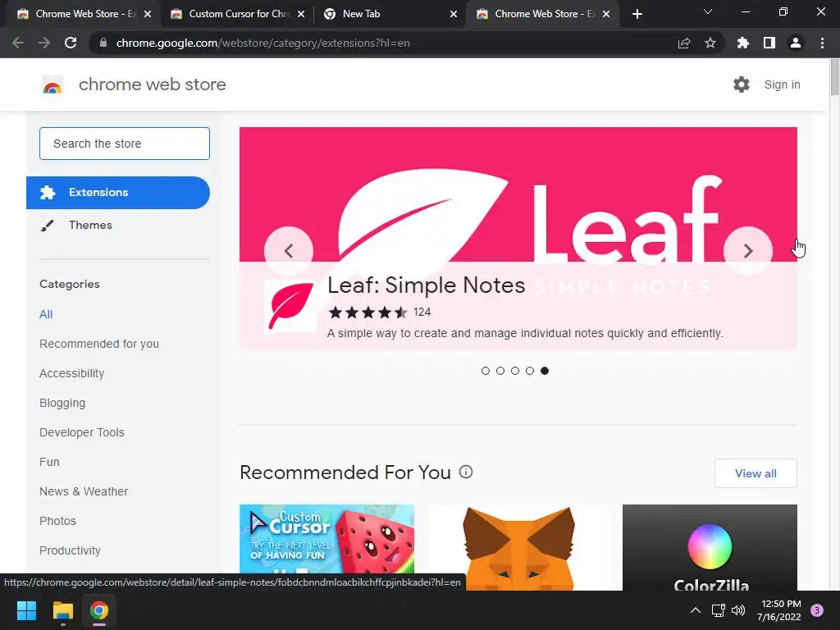Click Chrome icon in taskbar
Viewport: 840px width, 630px height.
[x=99, y=610]
